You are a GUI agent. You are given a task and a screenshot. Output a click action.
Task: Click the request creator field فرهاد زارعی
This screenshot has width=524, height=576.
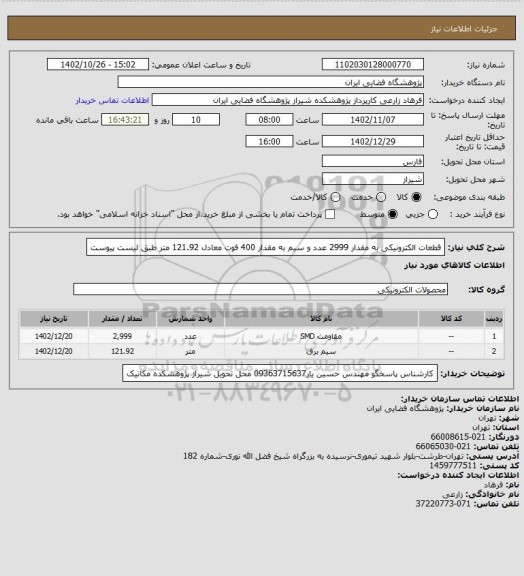(x=288, y=100)
